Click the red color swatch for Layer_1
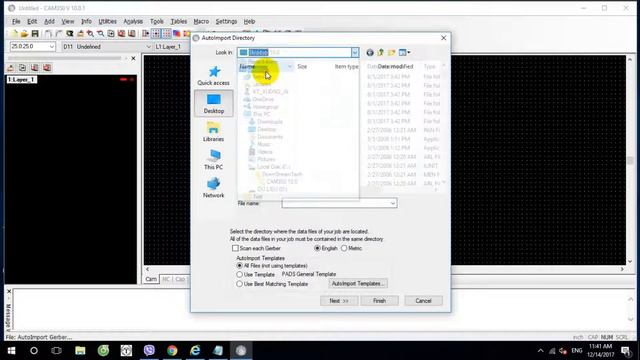The height and width of the screenshot is (360, 640). (x=124, y=79)
